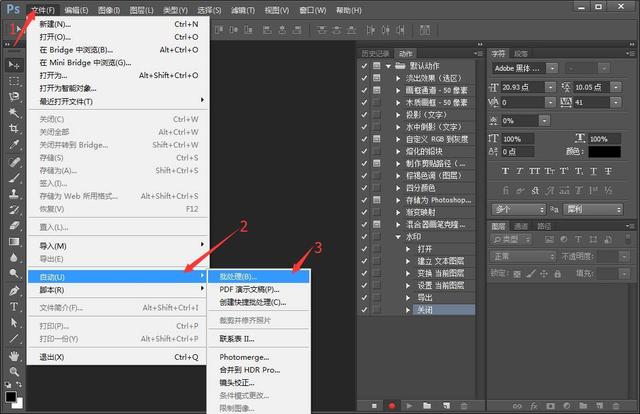Choose 批处理(B)... from the submenu
This screenshot has width=640, height=414.
259,276
